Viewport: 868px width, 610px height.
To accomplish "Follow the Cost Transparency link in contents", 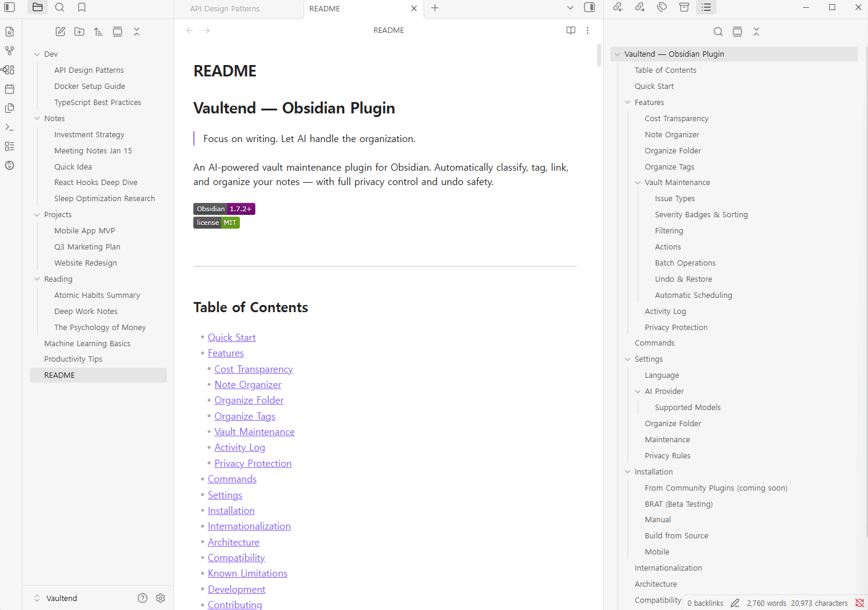I will 254,369.
